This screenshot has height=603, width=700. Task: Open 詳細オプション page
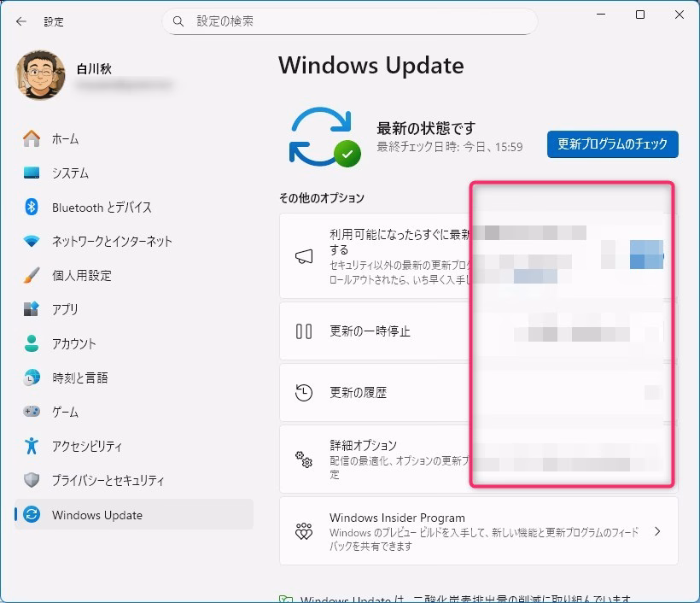tap(479, 460)
